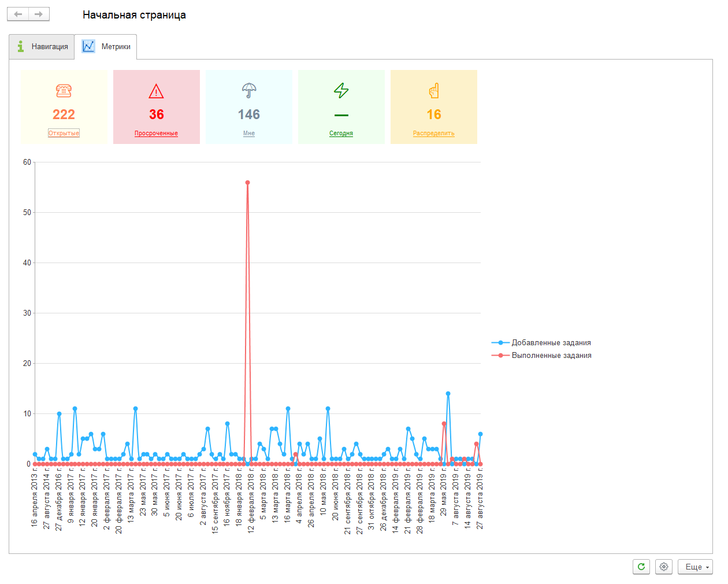Switch to the Навигация tab
This screenshot has width=728, height=584.
pos(42,46)
